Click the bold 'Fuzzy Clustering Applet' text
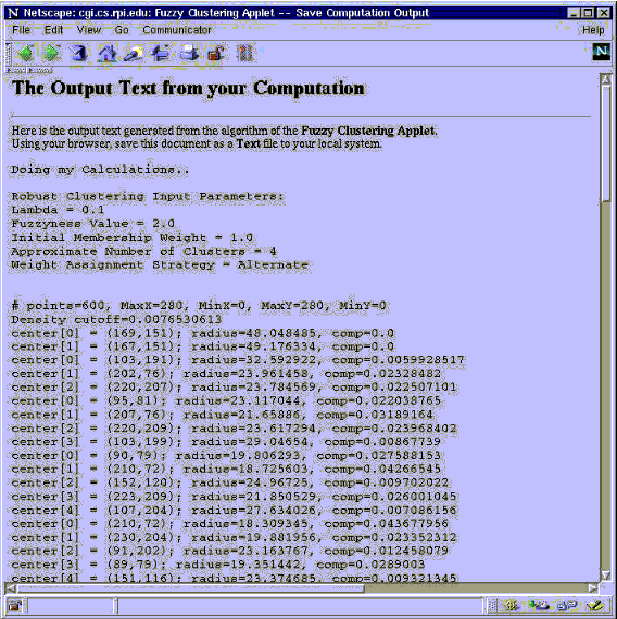This screenshot has height=619, width=617. pyautogui.click(x=368, y=130)
